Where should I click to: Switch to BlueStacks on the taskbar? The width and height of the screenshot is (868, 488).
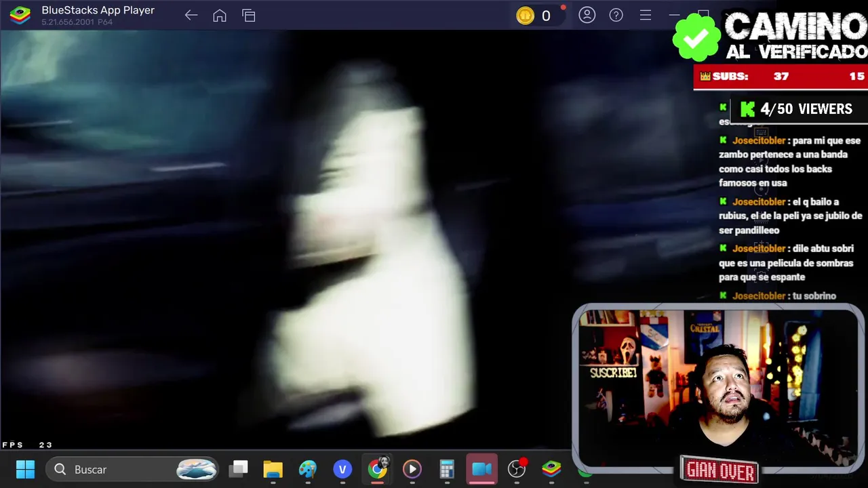click(551, 469)
